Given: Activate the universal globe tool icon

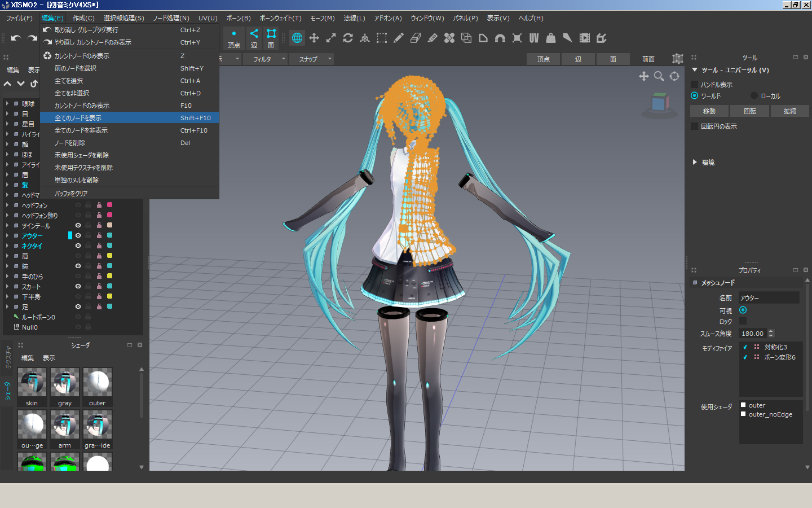Looking at the screenshot, I should point(297,38).
